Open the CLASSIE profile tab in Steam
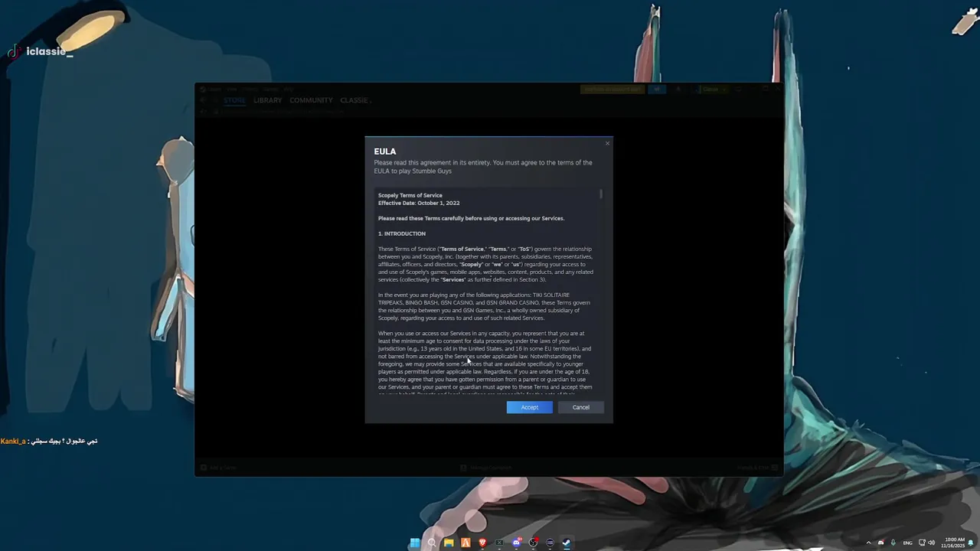Screen dimensions: 980x551 [354, 100]
